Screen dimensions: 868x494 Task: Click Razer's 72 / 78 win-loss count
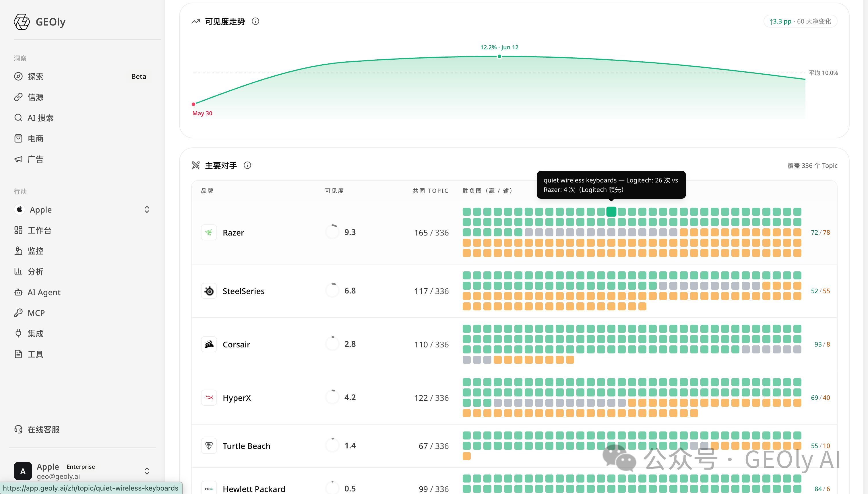click(x=820, y=232)
